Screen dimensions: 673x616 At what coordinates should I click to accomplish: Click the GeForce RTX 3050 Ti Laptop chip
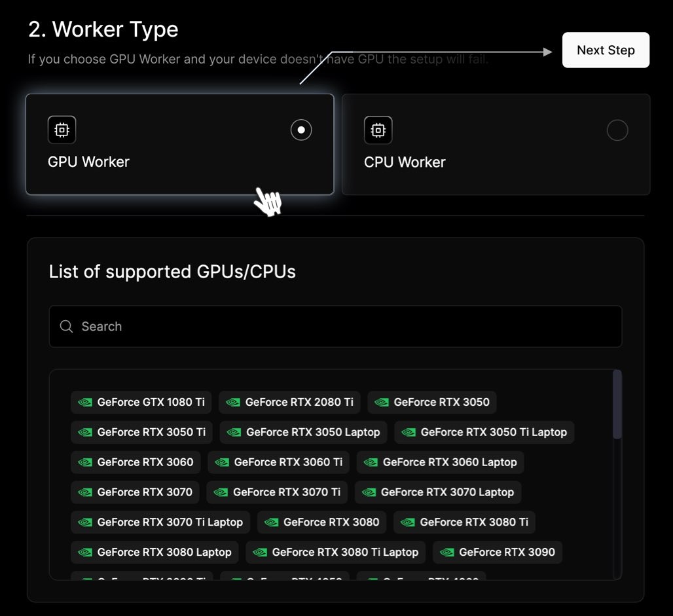coord(484,432)
